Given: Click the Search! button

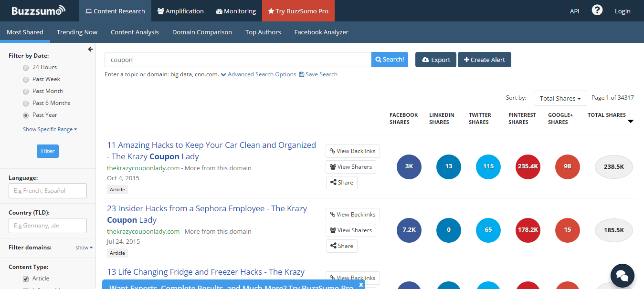Looking at the screenshot, I should (x=390, y=60).
